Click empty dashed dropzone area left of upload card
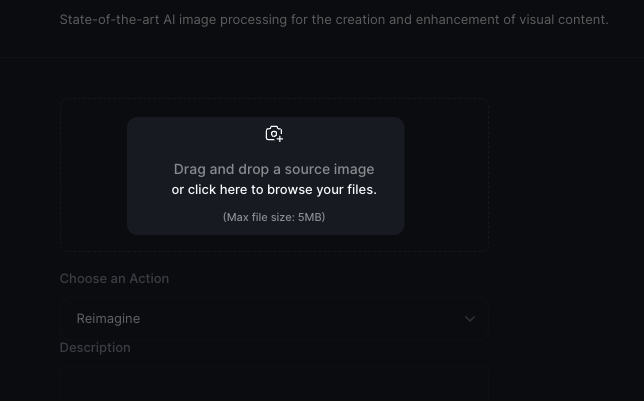Screen dimensions: 644x401 (93, 175)
